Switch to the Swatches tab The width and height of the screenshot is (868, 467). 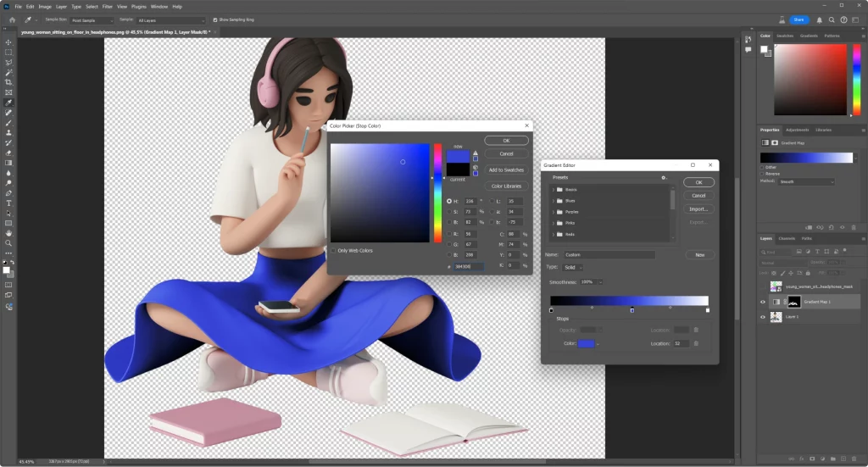(x=784, y=36)
